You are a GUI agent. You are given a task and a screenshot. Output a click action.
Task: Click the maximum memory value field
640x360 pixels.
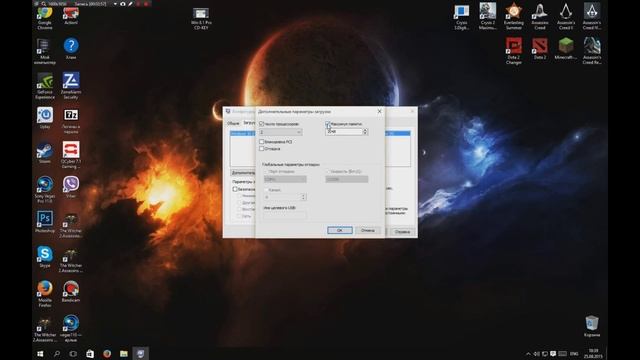[344, 131]
